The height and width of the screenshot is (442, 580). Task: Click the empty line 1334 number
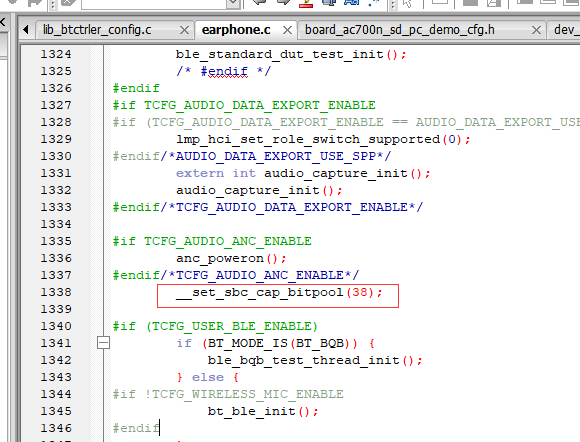click(x=56, y=224)
